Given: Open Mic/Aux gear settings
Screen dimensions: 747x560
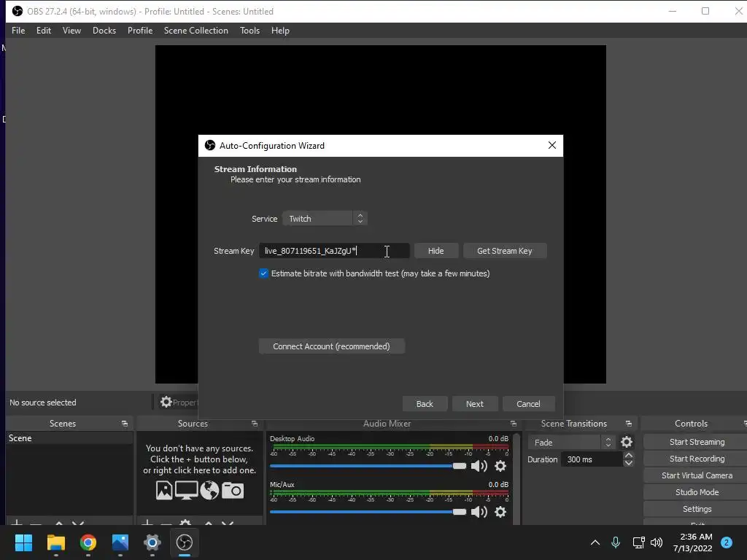Looking at the screenshot, I should 500,512.
